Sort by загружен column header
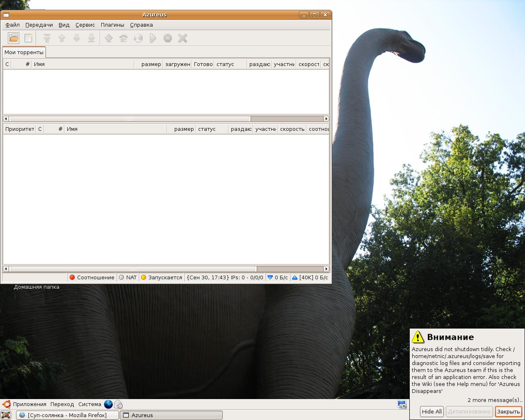 [177, 64]
